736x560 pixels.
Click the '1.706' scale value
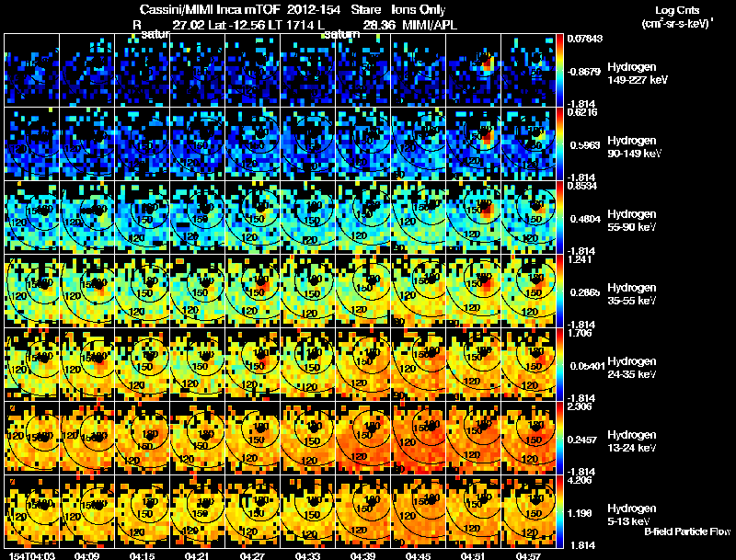click(x=580, y=333)
